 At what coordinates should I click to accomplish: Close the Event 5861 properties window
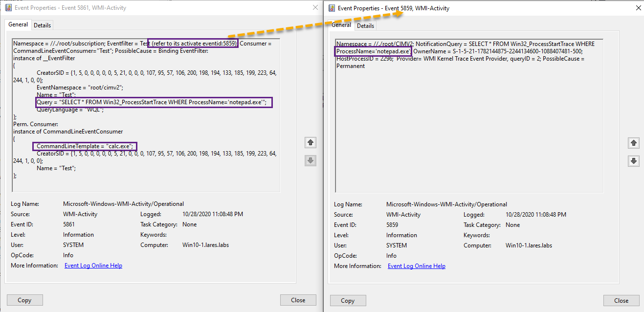click(x=315, y=7)
